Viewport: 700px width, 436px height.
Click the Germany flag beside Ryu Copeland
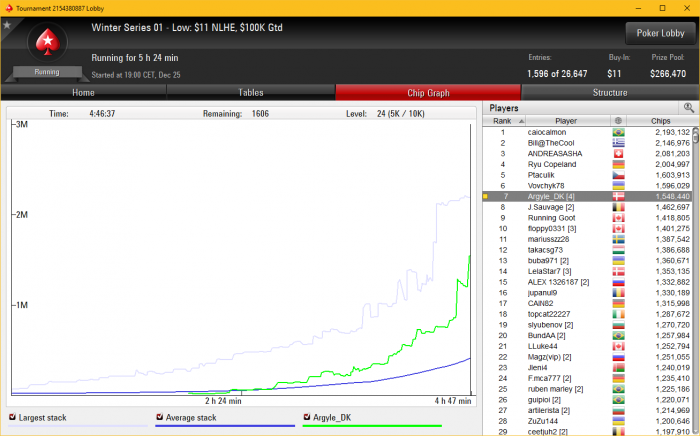[x=618, y=165]
